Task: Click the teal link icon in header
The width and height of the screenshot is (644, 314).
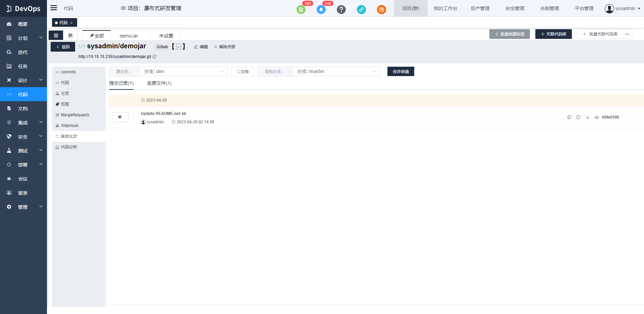Action: click(361, 9)
